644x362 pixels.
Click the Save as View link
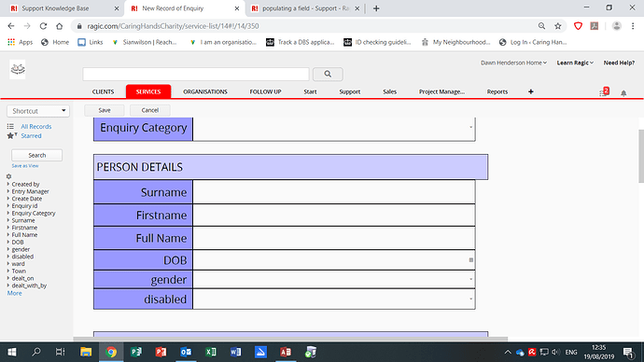click(25, 166)
